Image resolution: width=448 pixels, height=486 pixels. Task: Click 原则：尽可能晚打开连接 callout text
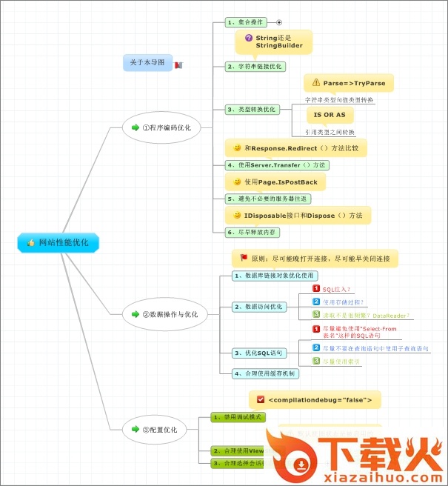click(x=321, y=259)
